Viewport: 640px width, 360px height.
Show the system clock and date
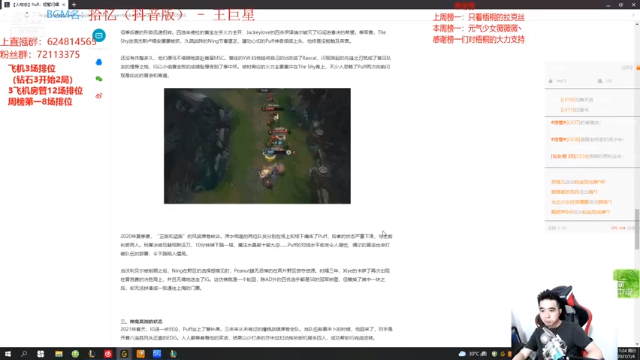tap(627, 353)
